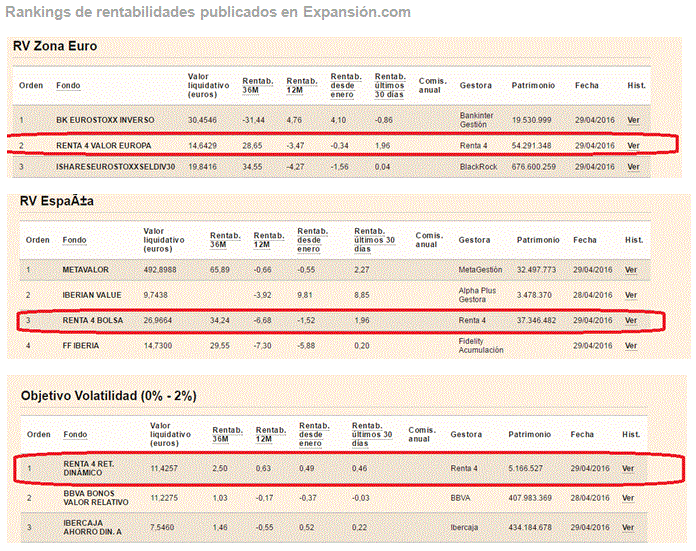The width and height of the screenshot is (696, 551).
Task: Select the Comis. anual header in RV España
Action: (x=429, y=240)
